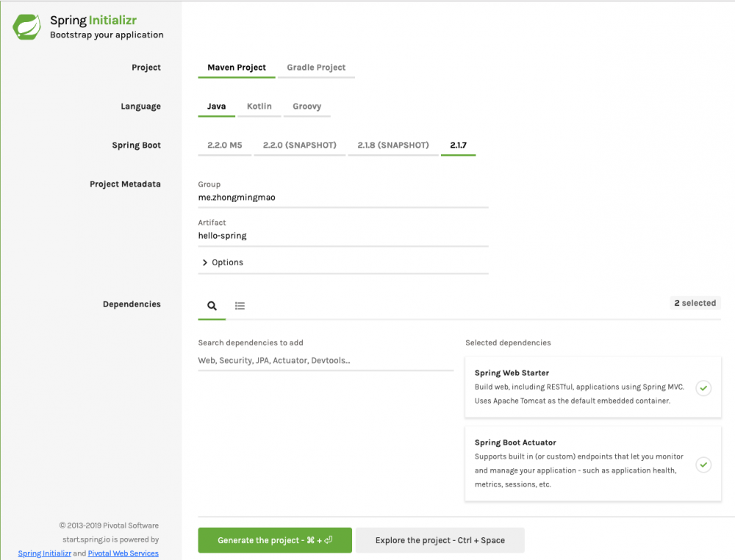The width and height of the screenshot is (735, 560).
Task: Select Spring Boot 2.2.0 (SNAPSHOT) version
Action: [299, 146]
